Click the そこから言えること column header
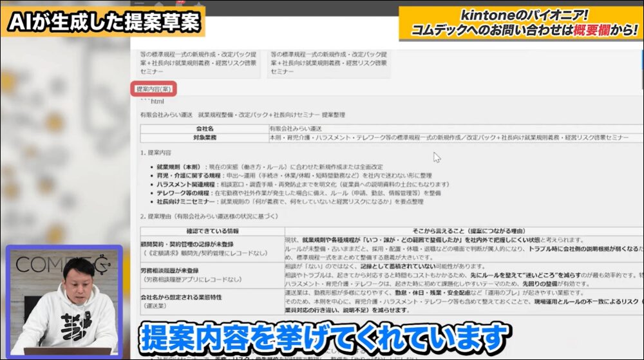This screenshot has width=644, height=360. tap(464, 231)
